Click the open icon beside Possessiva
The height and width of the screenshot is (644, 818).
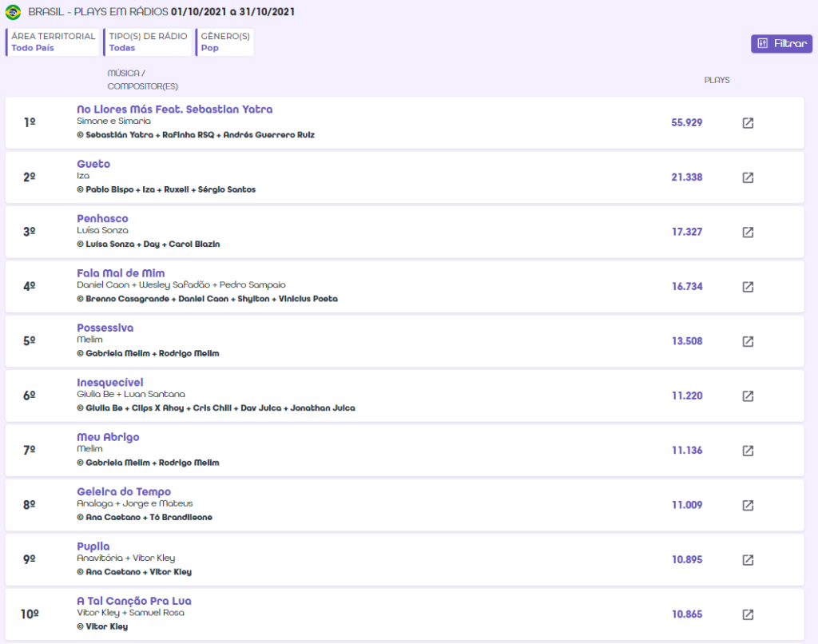pos(748,341)
